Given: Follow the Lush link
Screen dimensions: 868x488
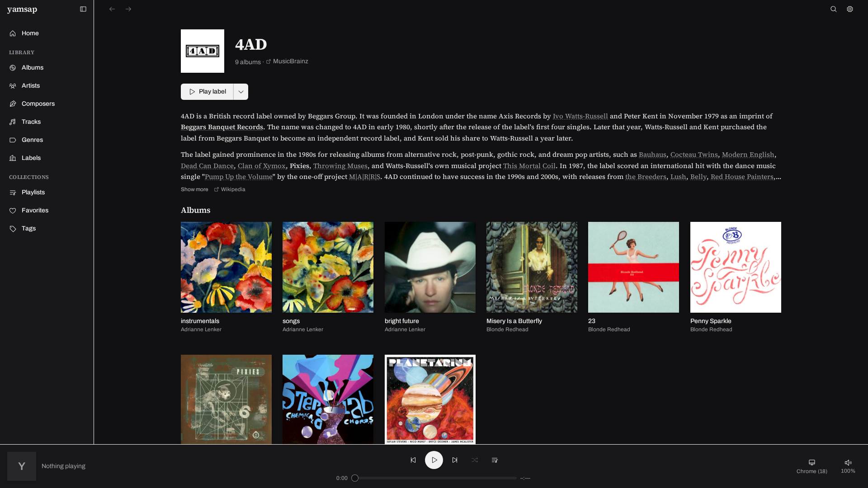Looking at the screenshot, I should click(678, 177).
